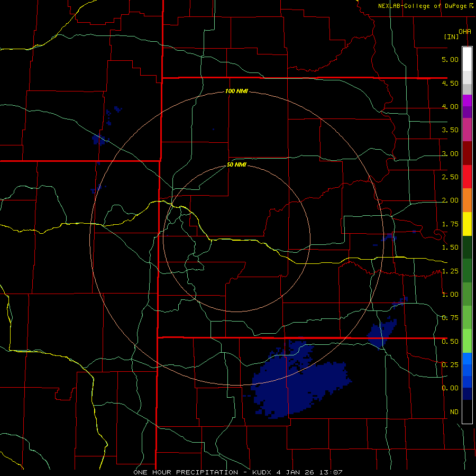Image resolution: width=476 pixels, height=476 pixels.
Task: Click the 0.25 legend value
Action: (450, 365)
